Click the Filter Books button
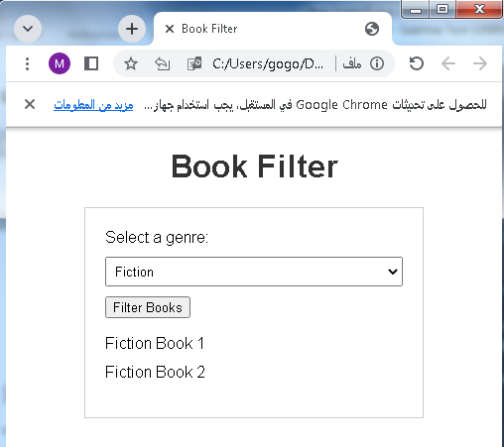 pos(148,307)
